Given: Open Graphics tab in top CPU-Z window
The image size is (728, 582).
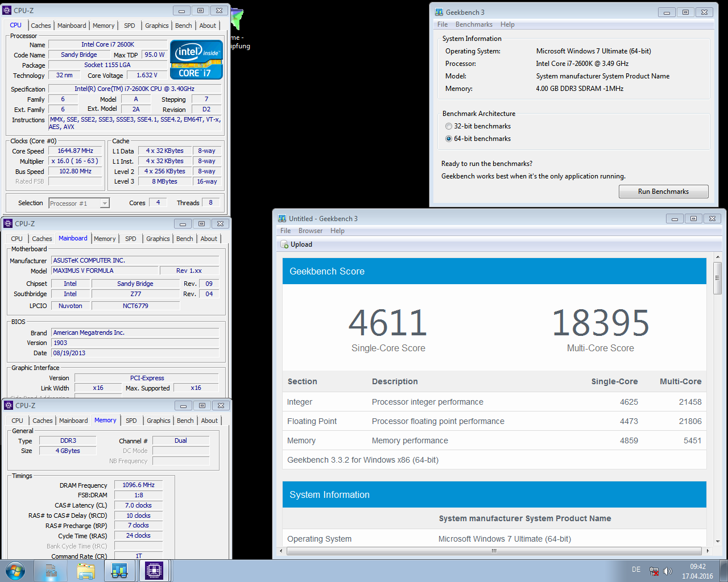Looking at the screenshot, I should pos(157,26).
